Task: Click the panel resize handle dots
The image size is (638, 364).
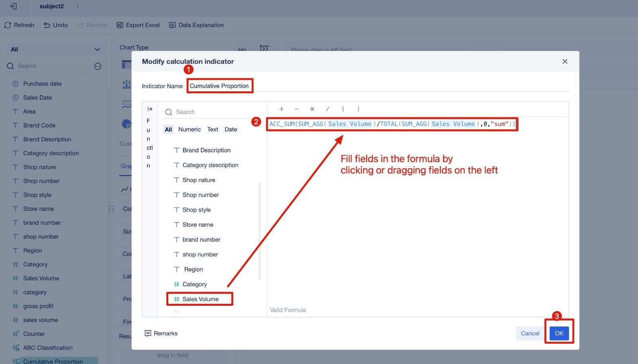Action: [112, 209]
